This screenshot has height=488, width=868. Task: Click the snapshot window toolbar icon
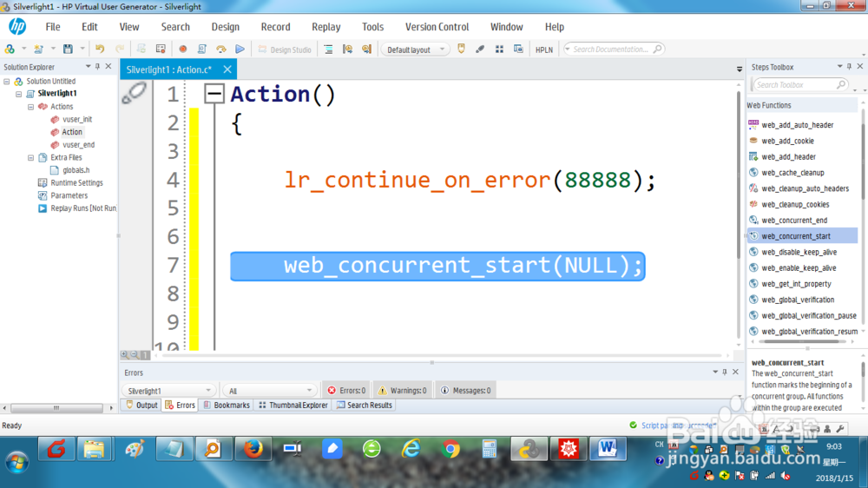click(x=518, y=49)
